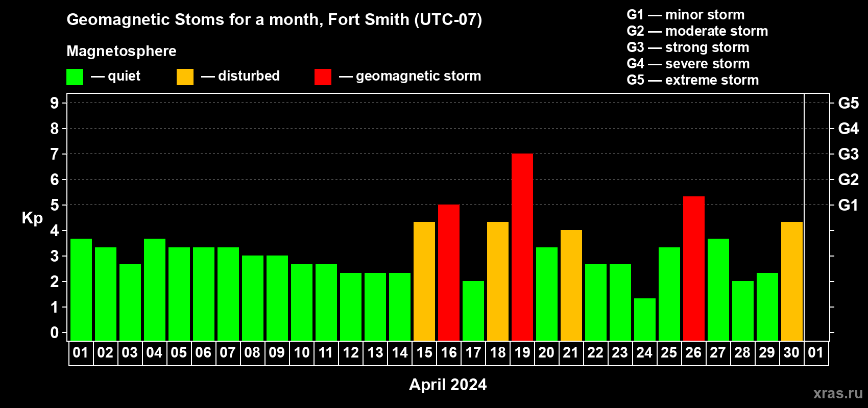Click the G5 extreme storm legend text
868x408 pixels.
[x=693, y=80]
